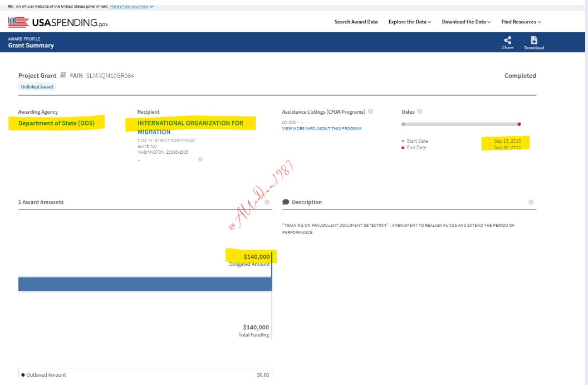The height and width of the screenshot is (385, 588).
Task: Click the info icon in the Description header
Action: click(531, 202)
